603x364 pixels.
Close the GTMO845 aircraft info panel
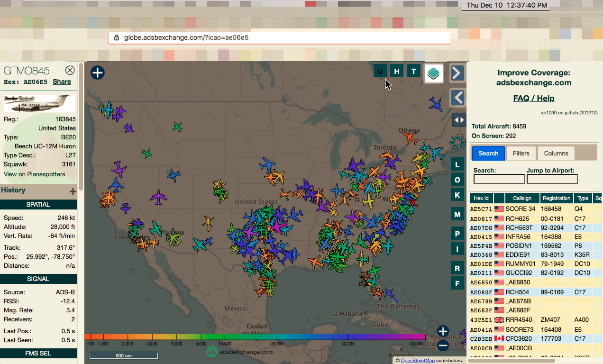70,71
